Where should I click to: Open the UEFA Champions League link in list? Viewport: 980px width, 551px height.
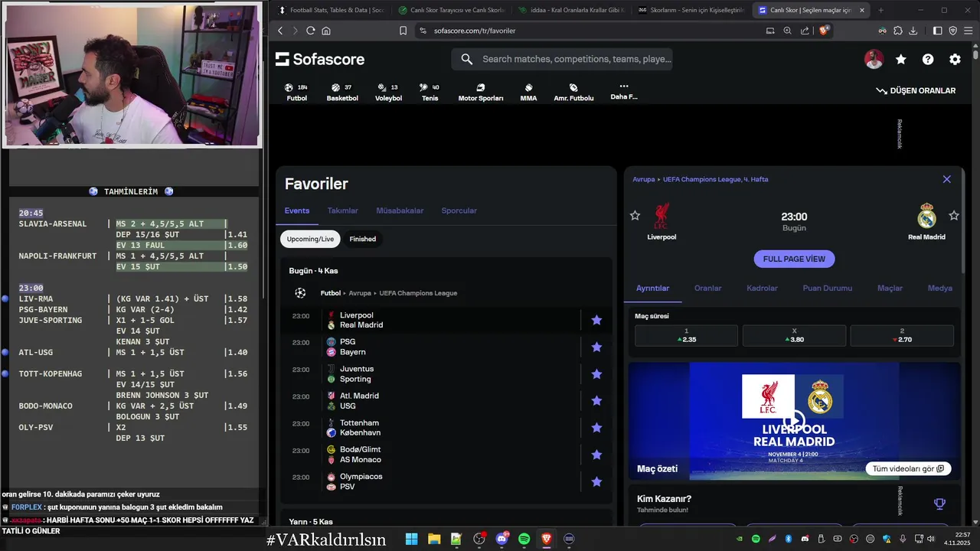(418, 293)
